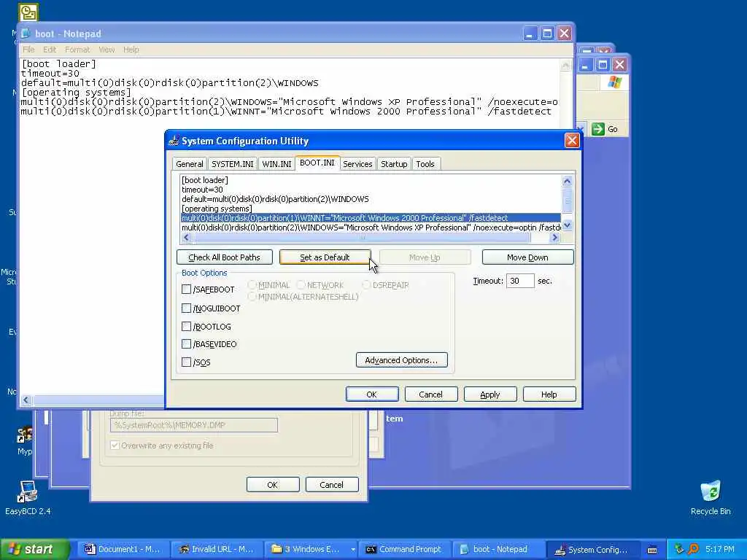The height and width of the screenshot is (560, 747).
Task: Click scroll right arrow in boot list
Action: click(554, 237)
